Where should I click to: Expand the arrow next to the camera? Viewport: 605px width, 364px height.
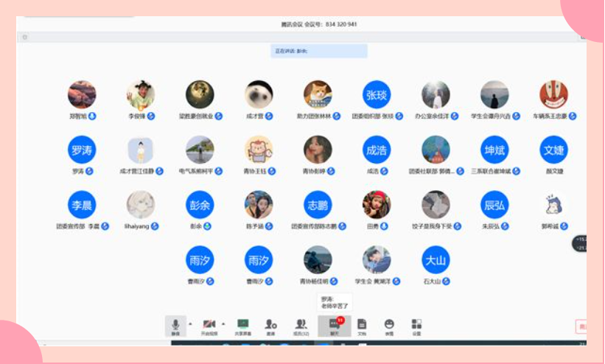pyautogui.click(x=223, y=323)
